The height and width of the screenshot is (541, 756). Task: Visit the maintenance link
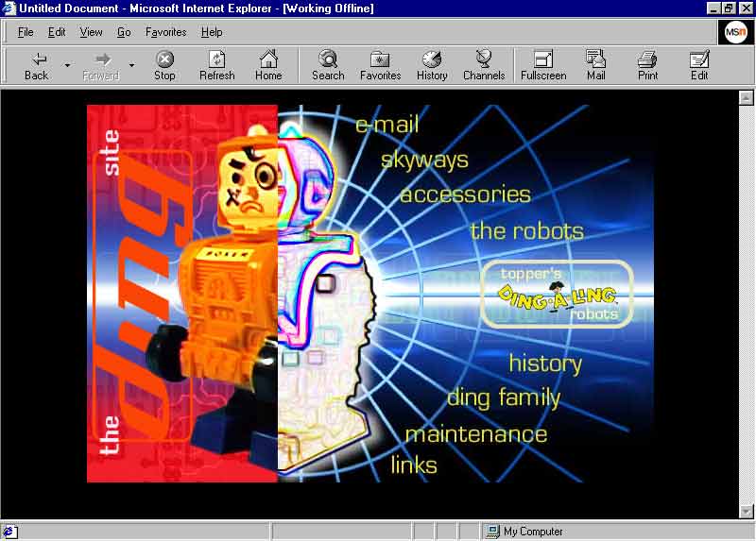476,434
